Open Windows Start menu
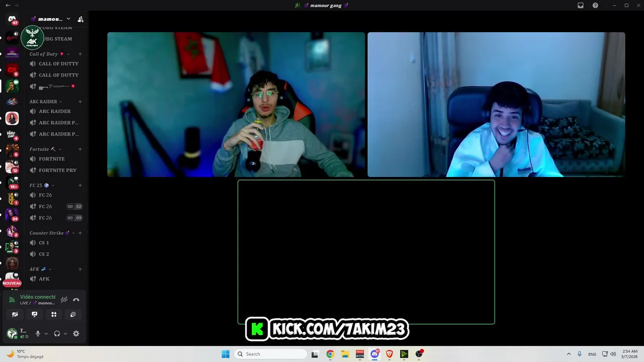Viewport: 644px width, 362px height. point(225,354)
